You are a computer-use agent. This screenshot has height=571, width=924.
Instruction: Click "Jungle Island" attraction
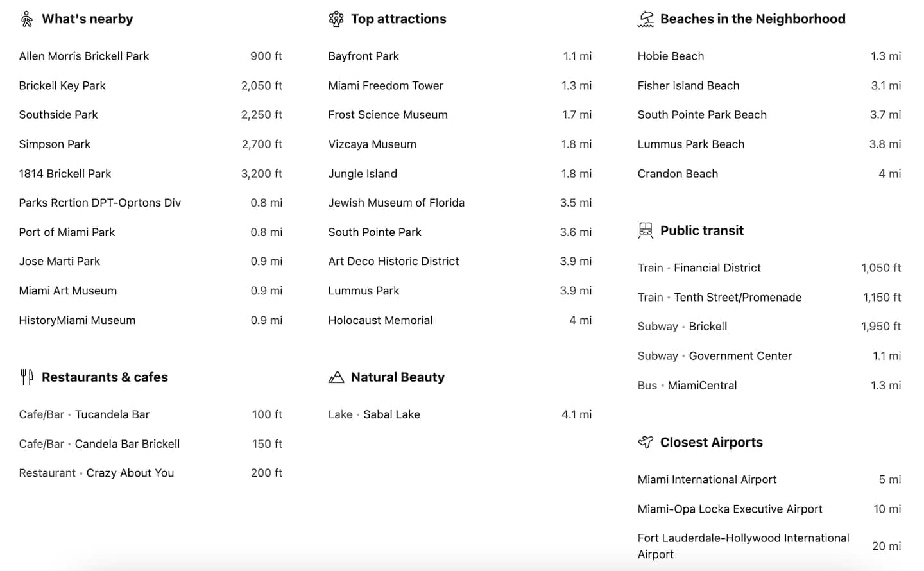pos(363,174)
